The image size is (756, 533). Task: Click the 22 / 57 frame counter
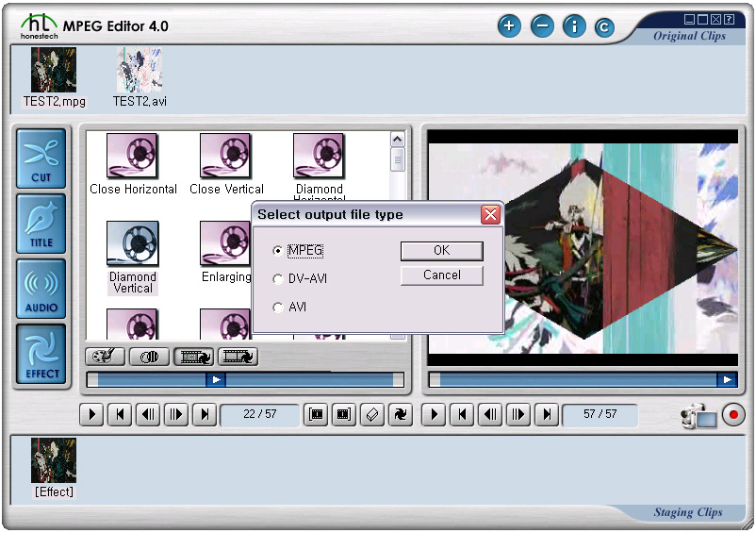(260, 414)
